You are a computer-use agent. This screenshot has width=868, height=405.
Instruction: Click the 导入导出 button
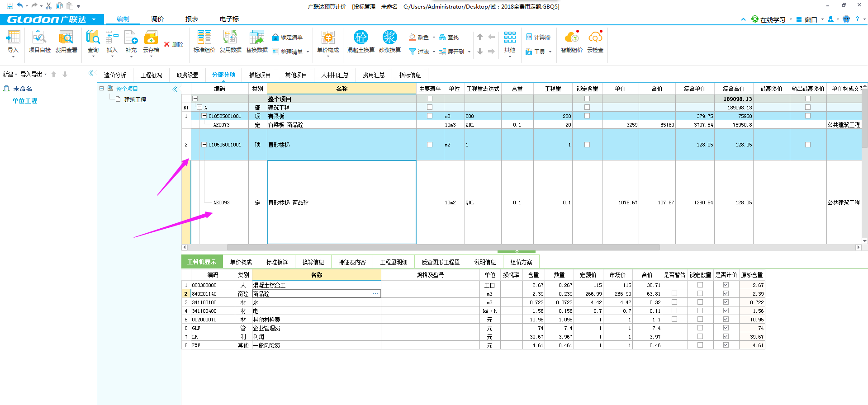pyautogui.click(x=33, y=74)
